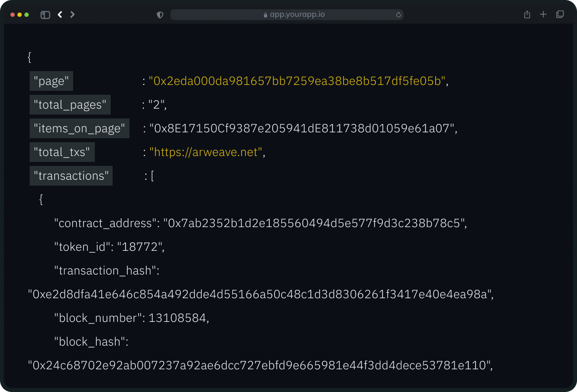Open a new tab with the plus icon

pyautogui.click(x=543, y=15)
